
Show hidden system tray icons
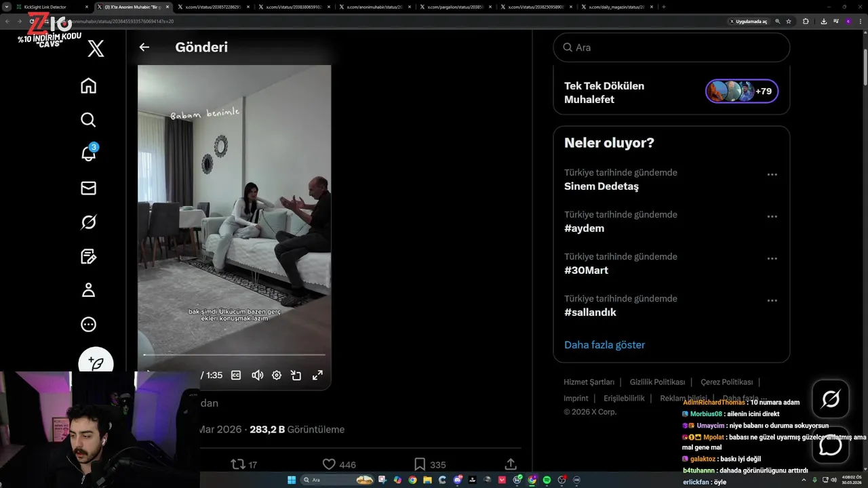tap(804, 480)
